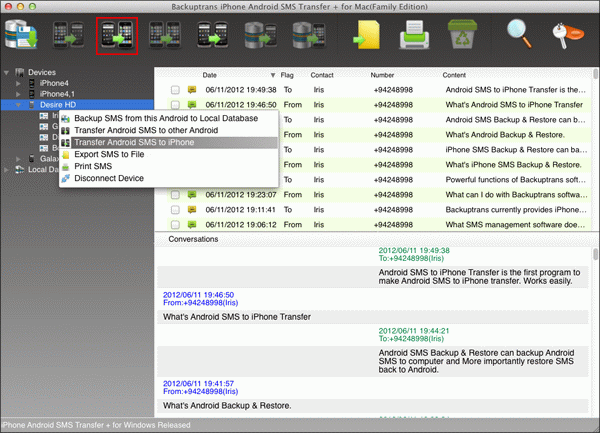Click the printer icon beside Print SMS entry
The width and height of the screenshot is (600, 433).
pyautogui.click(x=66, y=166)
